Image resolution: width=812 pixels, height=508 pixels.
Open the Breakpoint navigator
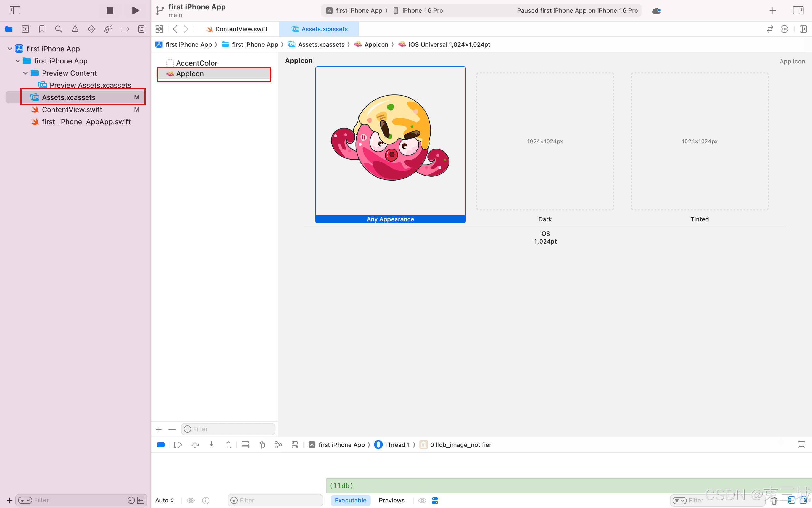(x=125, y=29)
